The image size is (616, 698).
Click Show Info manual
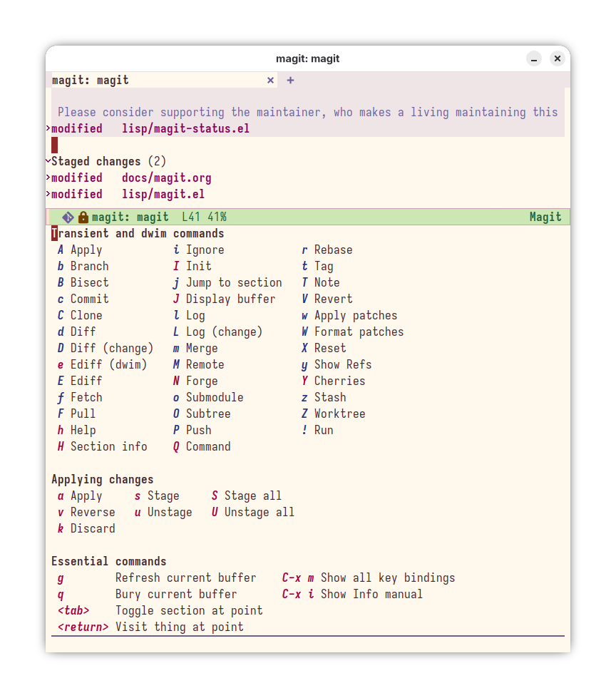[x=352, y=595]
